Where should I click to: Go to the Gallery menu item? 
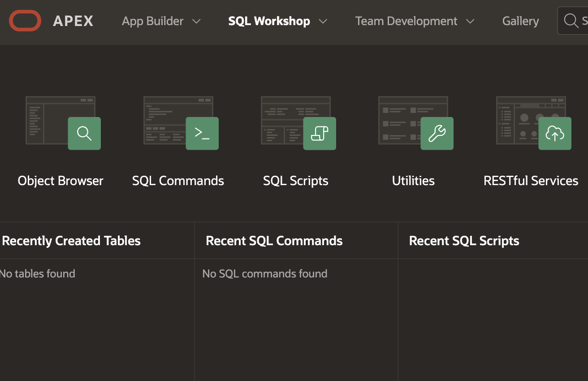tap(520, 21)
